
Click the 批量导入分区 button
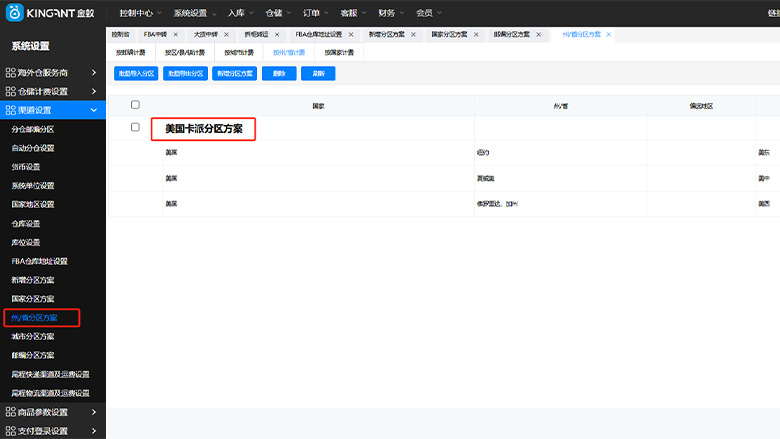[x=134, y=73]
